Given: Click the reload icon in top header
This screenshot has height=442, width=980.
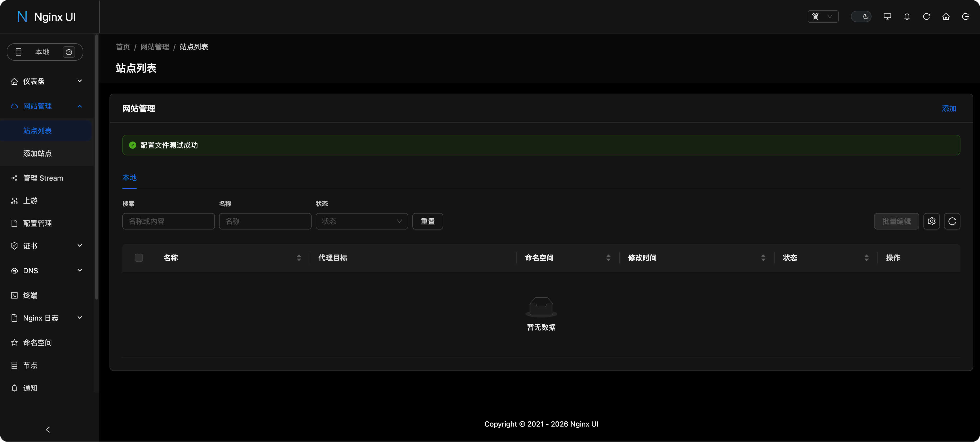Looking at the screenshot, I should 926,17.
